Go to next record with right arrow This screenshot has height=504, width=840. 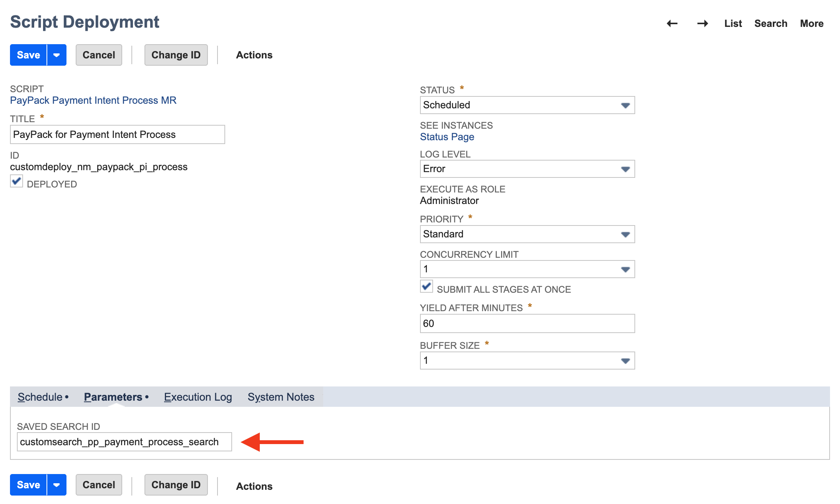tap(702, 23)
